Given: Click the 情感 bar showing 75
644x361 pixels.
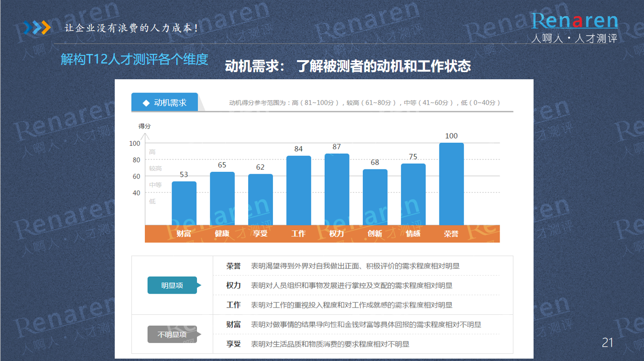Looking at the screenshot, I should (413, 194).
